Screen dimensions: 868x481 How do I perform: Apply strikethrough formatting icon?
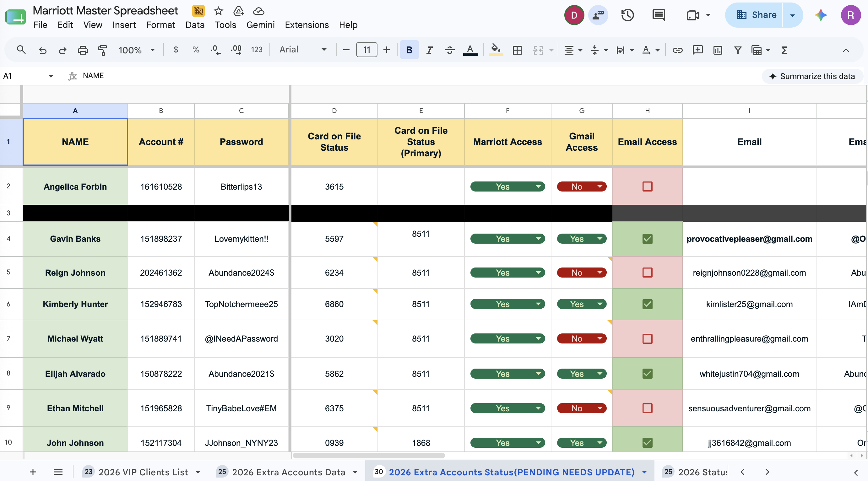click(x=449, y=50)
